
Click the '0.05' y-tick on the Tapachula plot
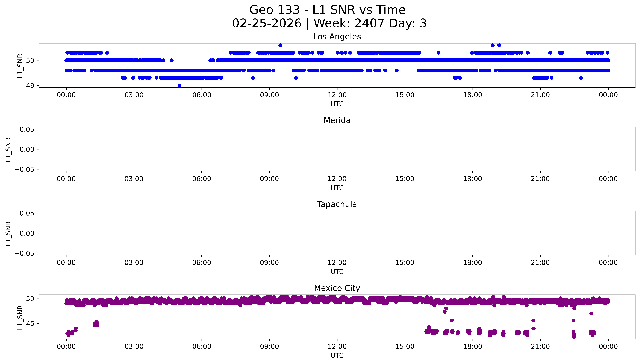[27, 213]
